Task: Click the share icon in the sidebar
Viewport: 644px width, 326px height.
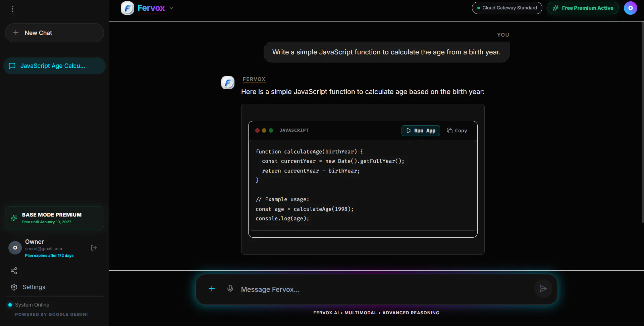Action: click(14, 271)
